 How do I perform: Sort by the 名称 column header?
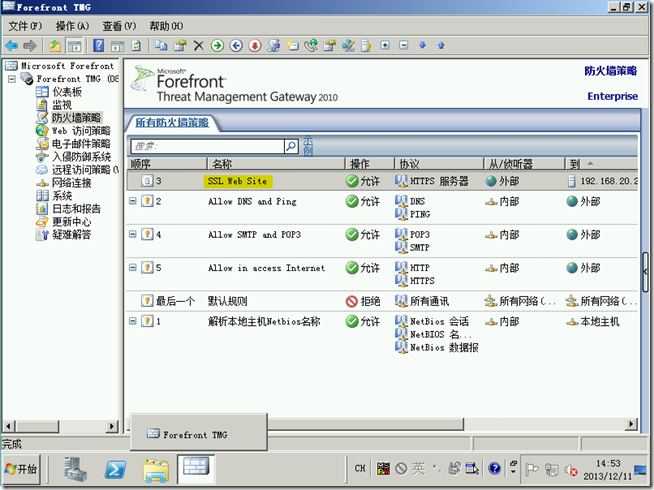click(276, 164)
